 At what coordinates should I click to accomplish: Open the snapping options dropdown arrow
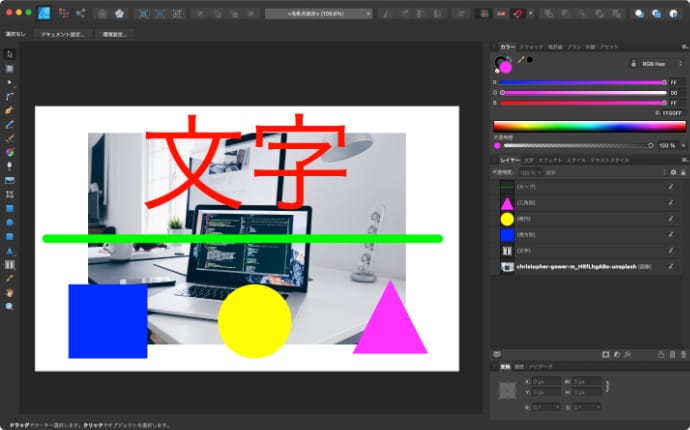530,14
